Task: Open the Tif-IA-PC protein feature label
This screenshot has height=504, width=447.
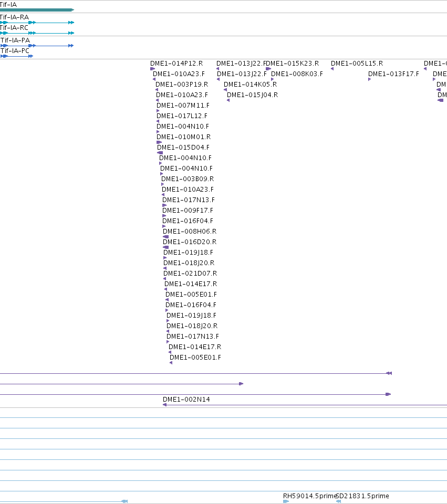Action: point(15,51)
